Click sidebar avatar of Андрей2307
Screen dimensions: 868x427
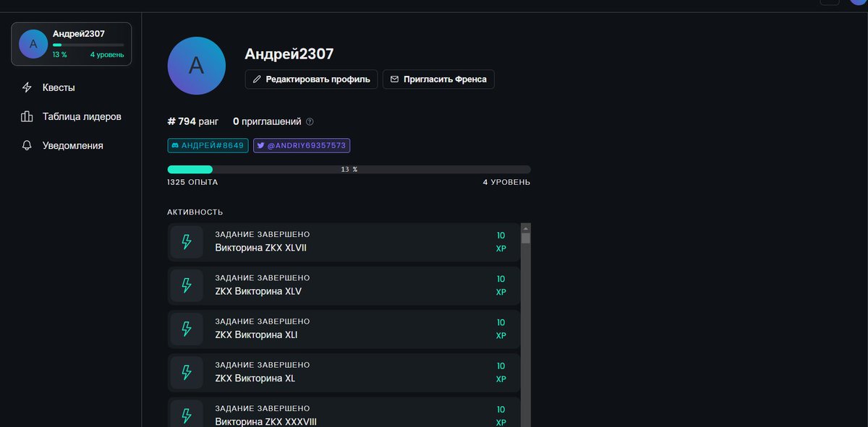coord(33,44)
